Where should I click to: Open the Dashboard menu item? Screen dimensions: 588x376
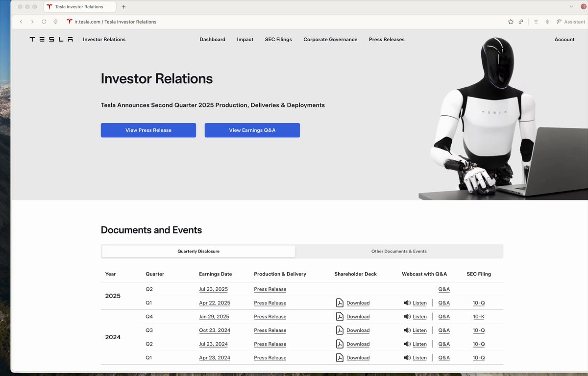(x=212, y=39)
